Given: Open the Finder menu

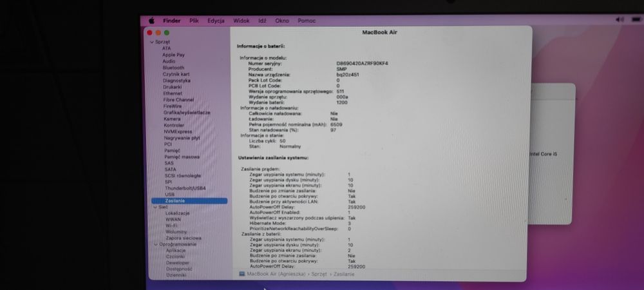Looking at the screenshot, I should (x=172, y=21).
